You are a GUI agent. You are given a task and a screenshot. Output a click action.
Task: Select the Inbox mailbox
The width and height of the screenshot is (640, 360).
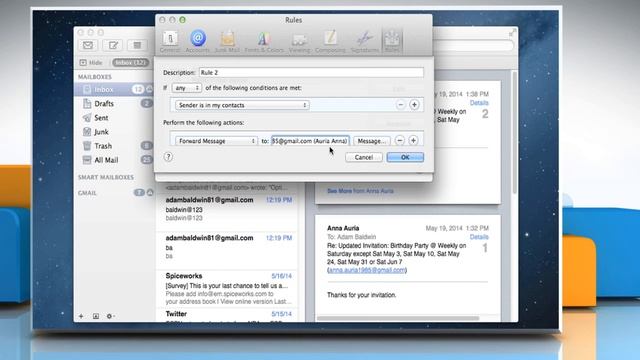[x=114, y=89]
